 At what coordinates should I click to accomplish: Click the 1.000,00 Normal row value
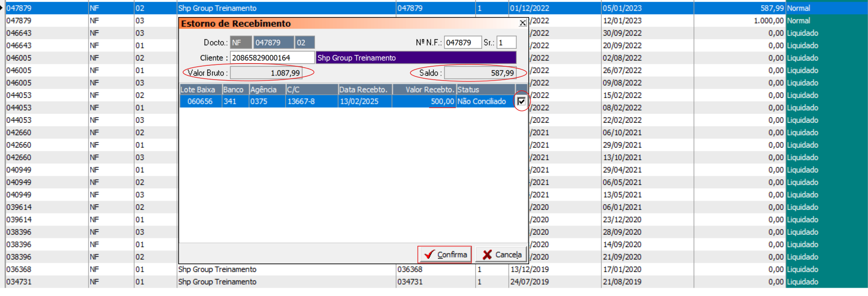[768, 21]
